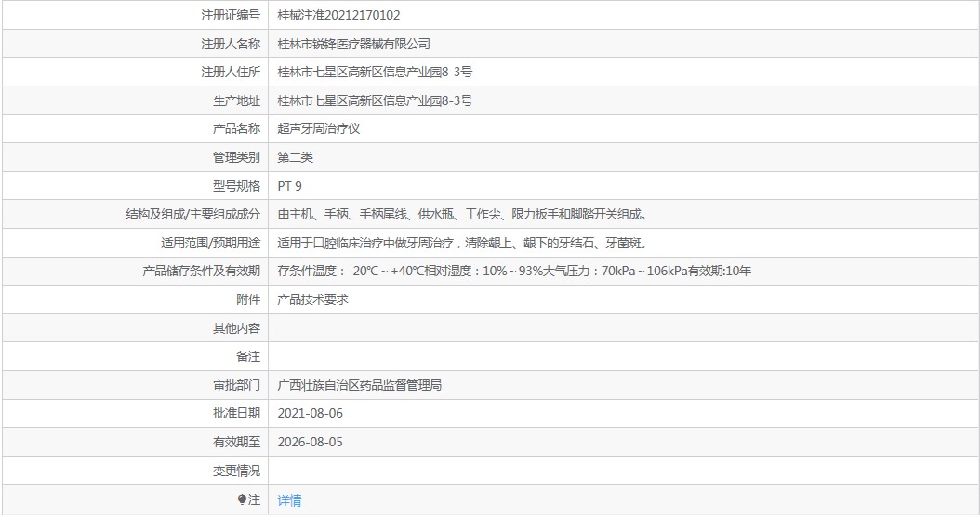Select management class 第二类
The image size is (980, 518).
coord(295,157)
